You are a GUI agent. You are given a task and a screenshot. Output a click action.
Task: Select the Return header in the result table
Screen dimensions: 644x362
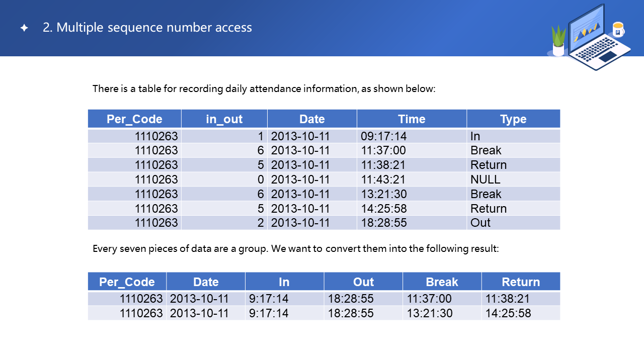(x=521, y=282)
